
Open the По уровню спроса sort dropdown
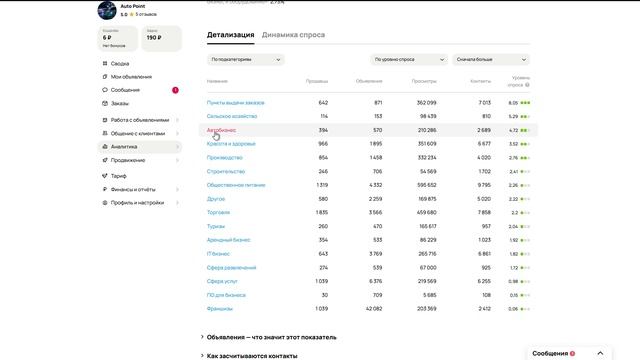tap(409, 60)
